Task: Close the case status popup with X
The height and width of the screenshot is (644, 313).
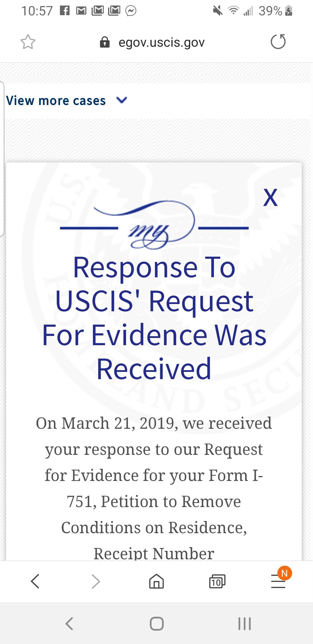Action: [x=270, y=198]
